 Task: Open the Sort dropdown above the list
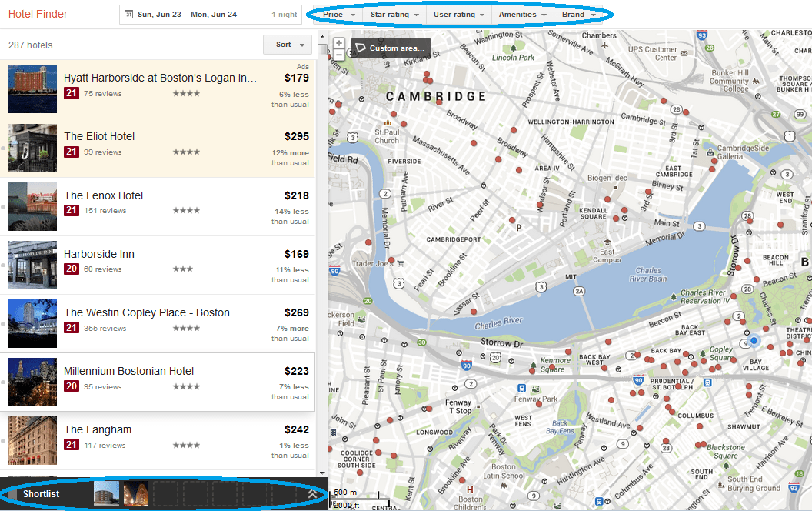(x=286, y=45)
